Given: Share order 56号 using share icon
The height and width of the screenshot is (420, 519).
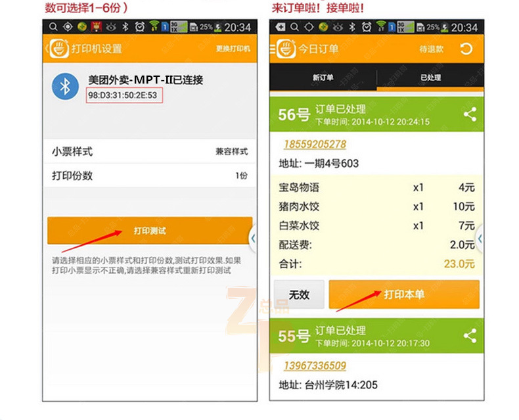Looking at the screenshot, I should (x=470, y=114).
